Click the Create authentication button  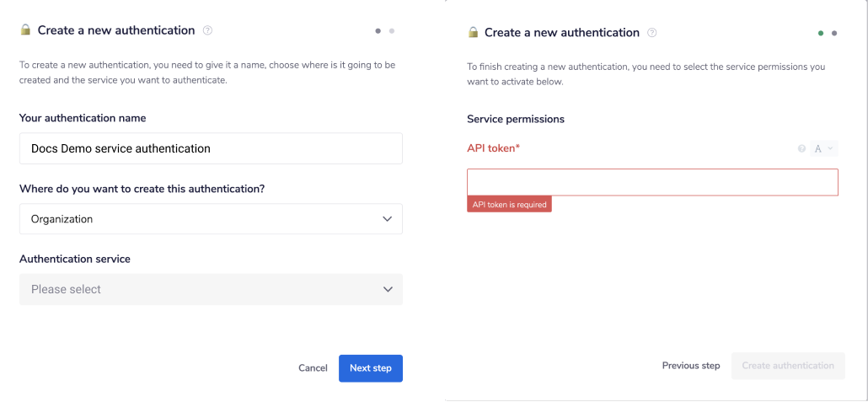tap(788, 366)
